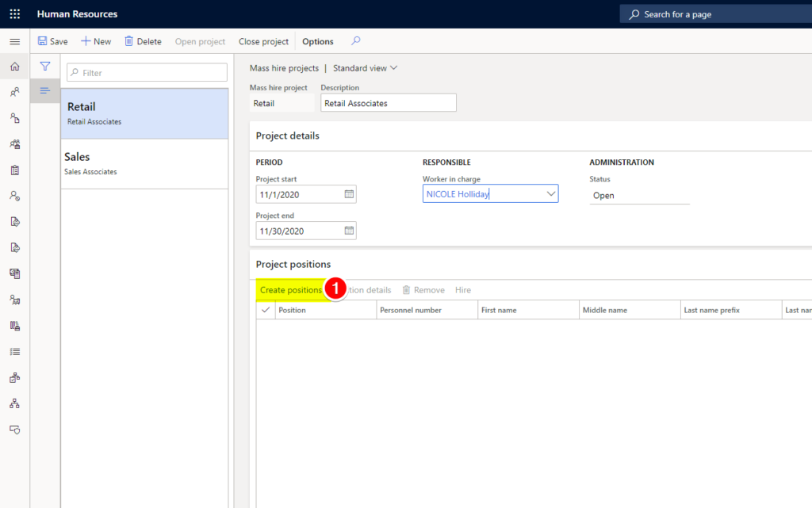Sort by the Position column header
The image size is (812, 508).
326,310
